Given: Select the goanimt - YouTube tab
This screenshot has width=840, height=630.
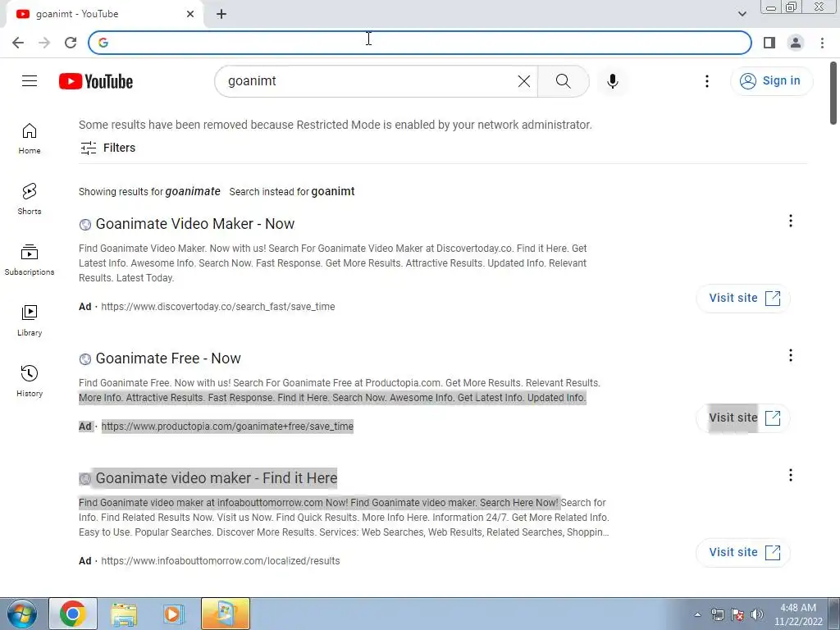Looking at the screenshot, I should pos(104,14).
